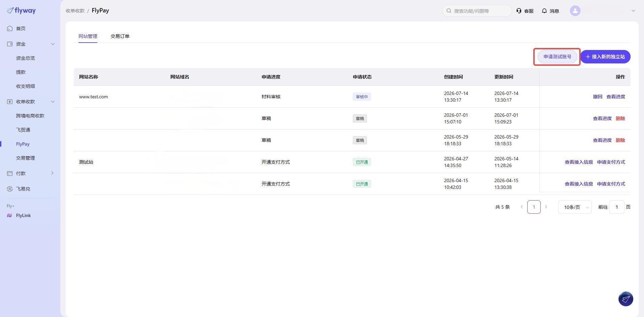Viewport: 644px width, 317px height.
Task: Click 申请支付方式 in the 2026-04-15 row
Action: [611, 184]
